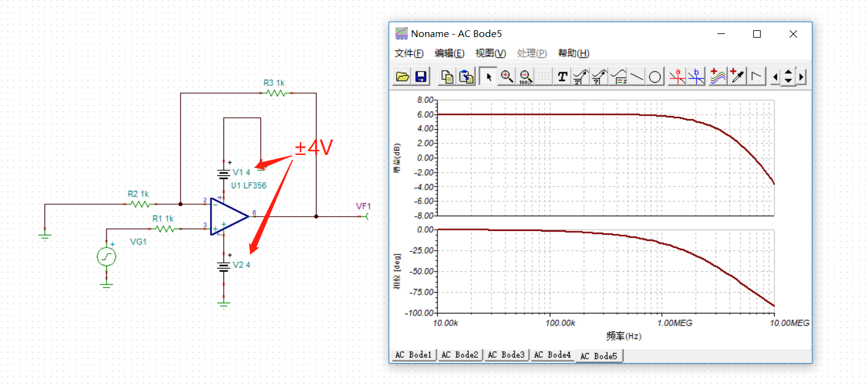Click the open file folder icon

coord(402,77)
